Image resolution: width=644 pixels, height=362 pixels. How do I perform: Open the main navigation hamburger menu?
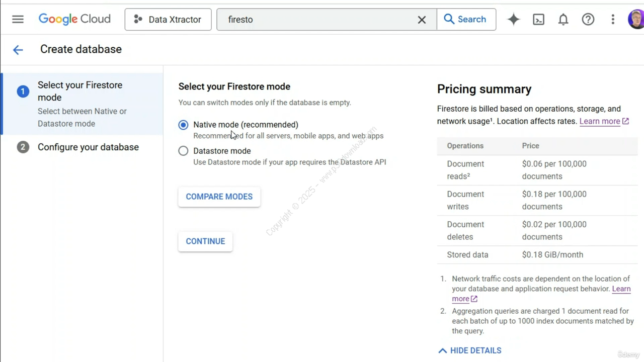tap(18, 19)
